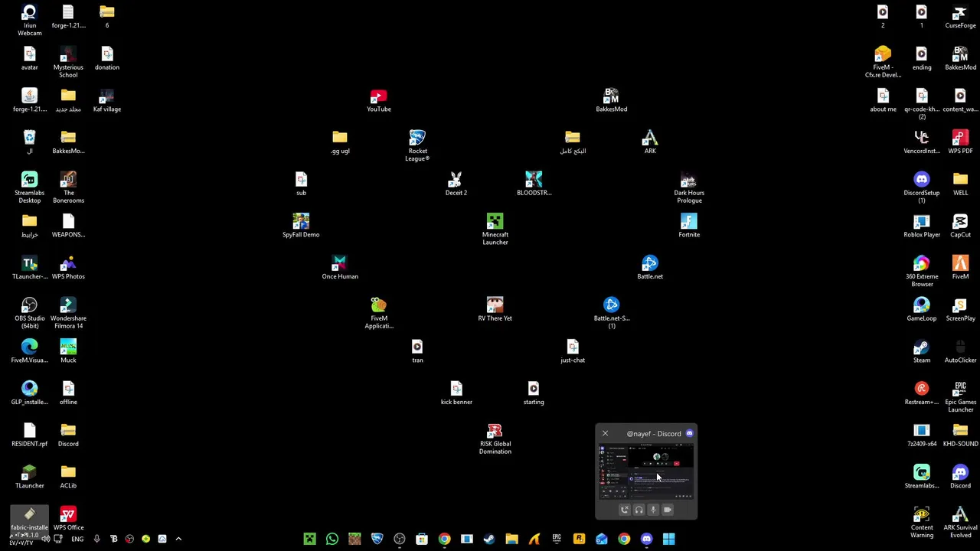980x551 pixels.
Task: Open the ARK desktop shortcut
Action: 650,142
